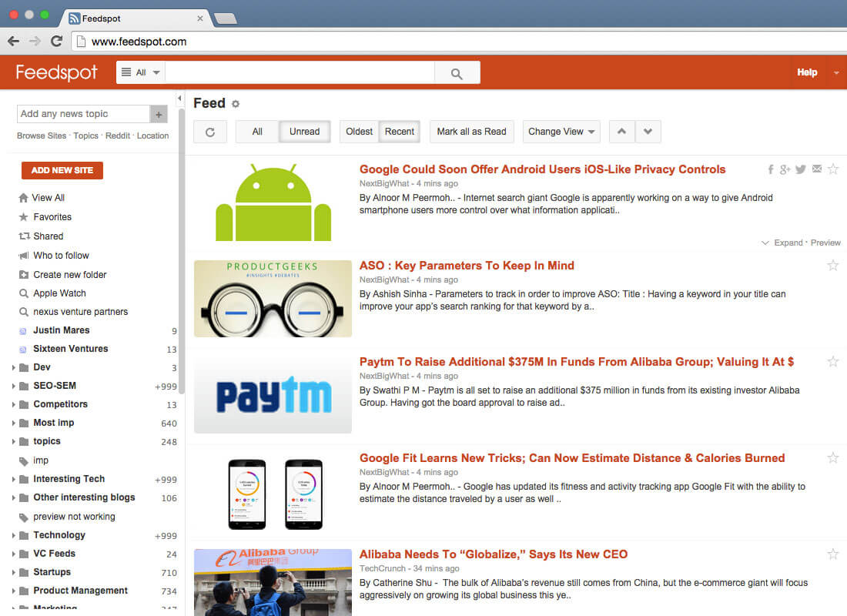Open the Paytm funding article title
Image resolution: width=847 pixels, height=616 pixels.
[x=577, y=362]
